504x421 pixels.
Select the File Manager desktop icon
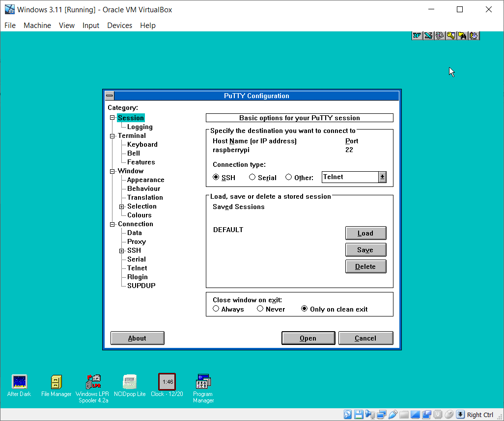click(x=56, y=385)
